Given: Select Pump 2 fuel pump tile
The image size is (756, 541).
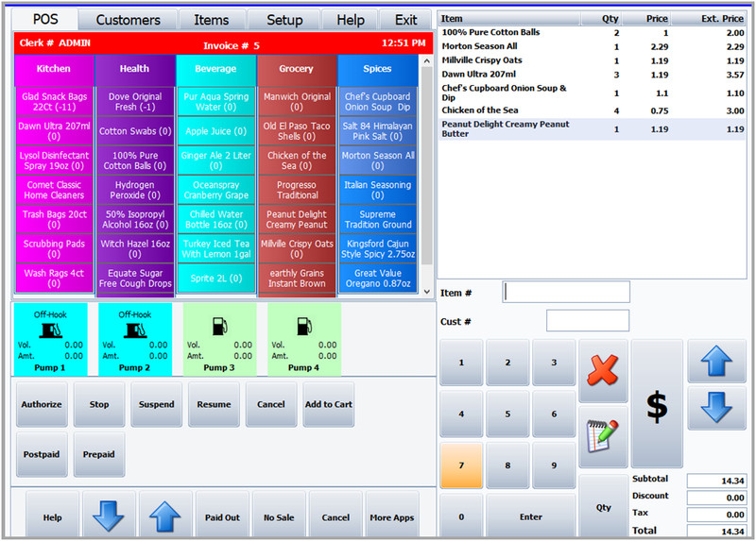Looking at the screenshot, I should click(x=135, y=340).
